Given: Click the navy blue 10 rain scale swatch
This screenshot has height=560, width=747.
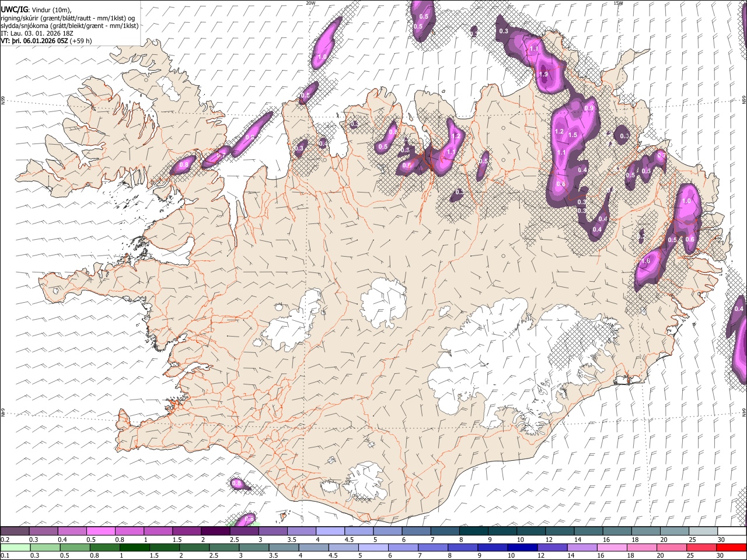Looking at the screenshot, I should [x=522, y=547].
